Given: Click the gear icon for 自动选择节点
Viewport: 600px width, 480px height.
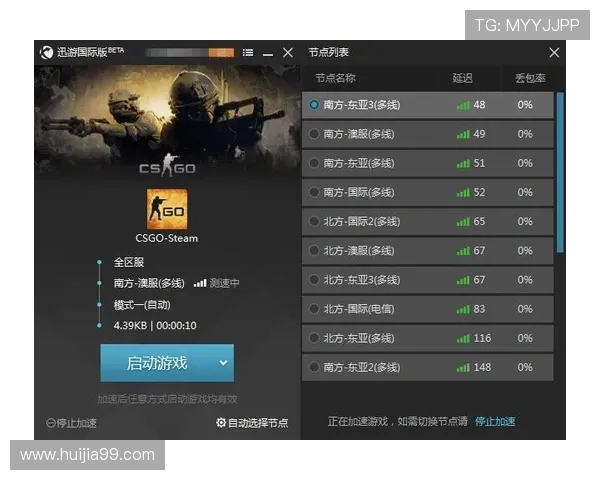Looking at the screenshot, I should [x=221, y=422].
